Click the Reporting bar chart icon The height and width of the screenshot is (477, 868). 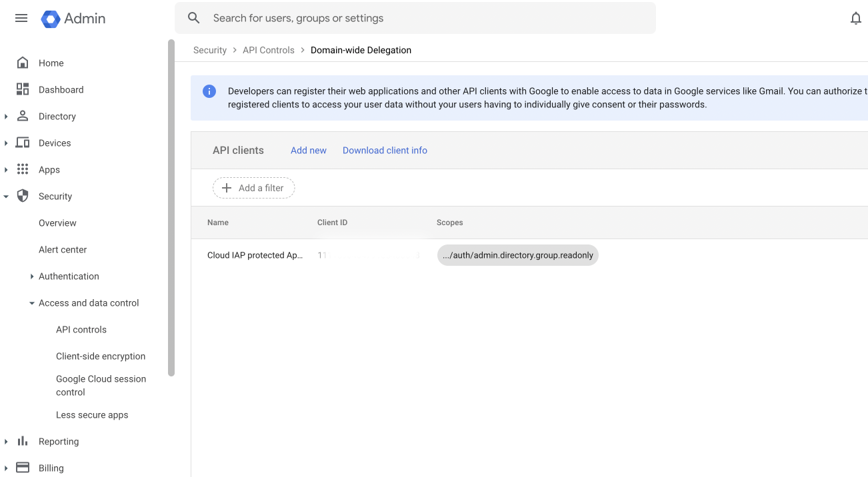click(23, 441)
